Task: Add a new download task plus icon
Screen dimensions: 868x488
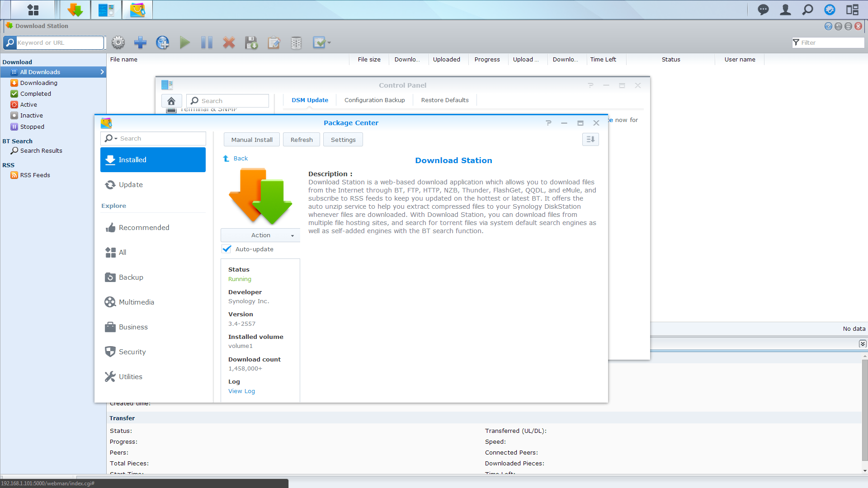Action: pyautogui.click(x=140, y=42)
